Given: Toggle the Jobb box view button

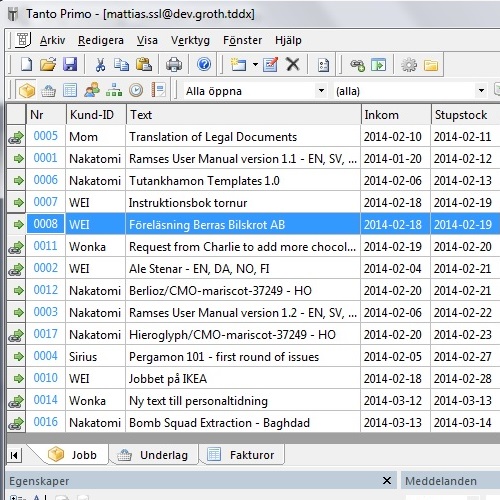Looking at the screenshot, I should (x=27, y=91).
